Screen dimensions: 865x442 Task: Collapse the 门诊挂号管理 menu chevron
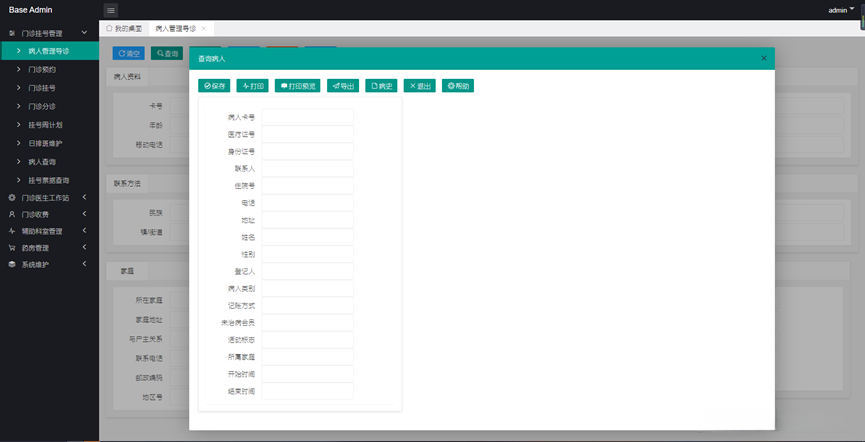[x=84, y=33]
